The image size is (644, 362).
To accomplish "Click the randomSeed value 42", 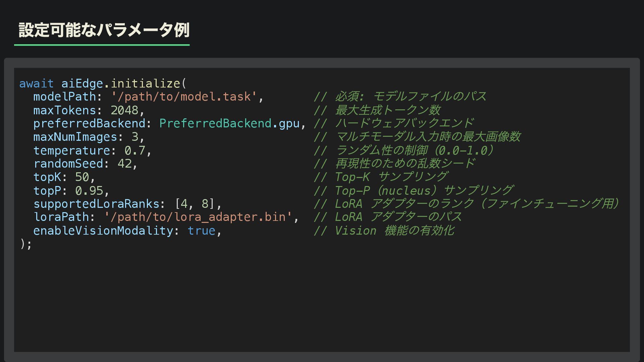I will coord(124,164).
